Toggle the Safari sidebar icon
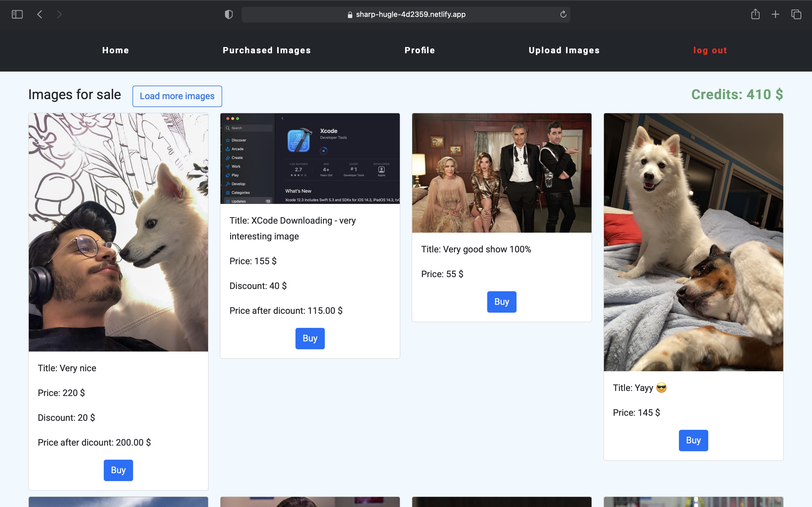Image resolution: width=812 pixels, height=507 pixels. [17, 14]
